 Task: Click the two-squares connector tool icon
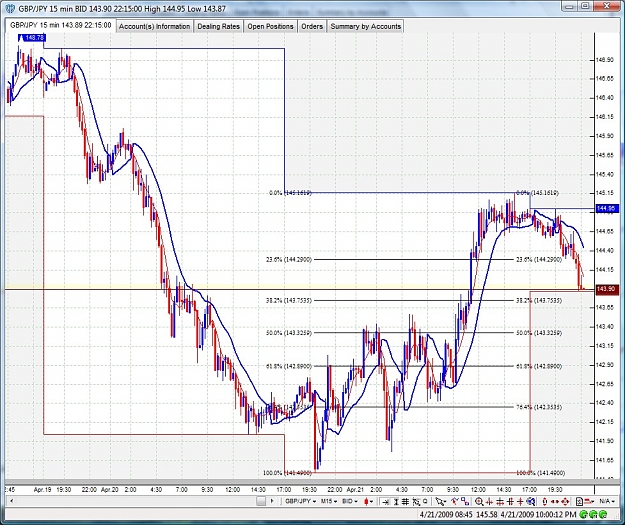[x=465, y=501]
